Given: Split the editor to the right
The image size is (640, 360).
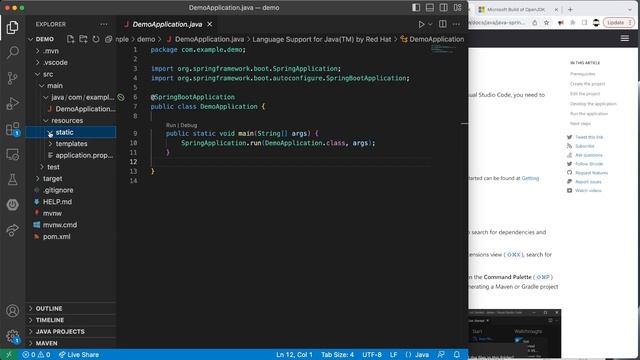Looking at the screenshot, I should 442,24.
